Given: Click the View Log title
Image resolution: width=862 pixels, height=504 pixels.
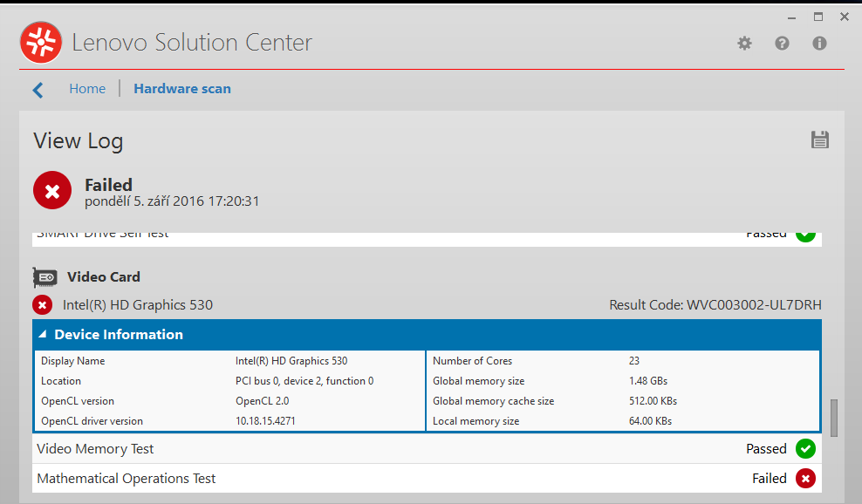Looking at the screenshot, I should coord(78,140).
